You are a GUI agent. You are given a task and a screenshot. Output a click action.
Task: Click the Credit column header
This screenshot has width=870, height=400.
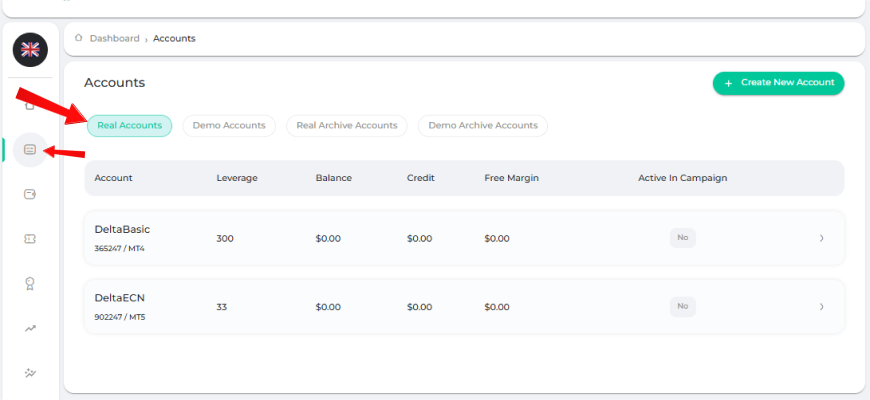(421, 178)
